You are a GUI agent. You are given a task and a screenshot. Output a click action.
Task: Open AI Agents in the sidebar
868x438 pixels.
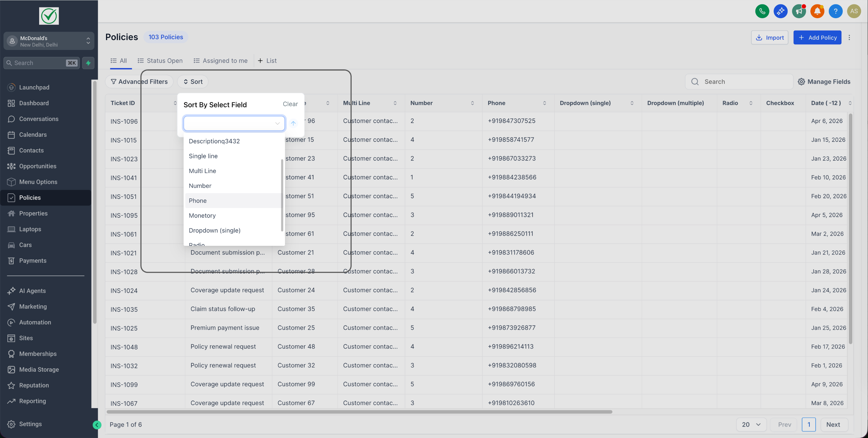[x=32, y=291]
